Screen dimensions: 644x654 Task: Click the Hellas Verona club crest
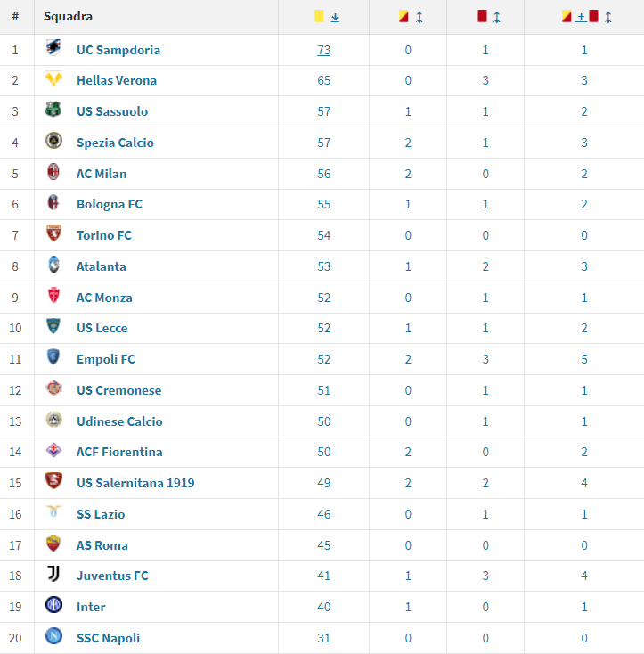tap(53, 78)
